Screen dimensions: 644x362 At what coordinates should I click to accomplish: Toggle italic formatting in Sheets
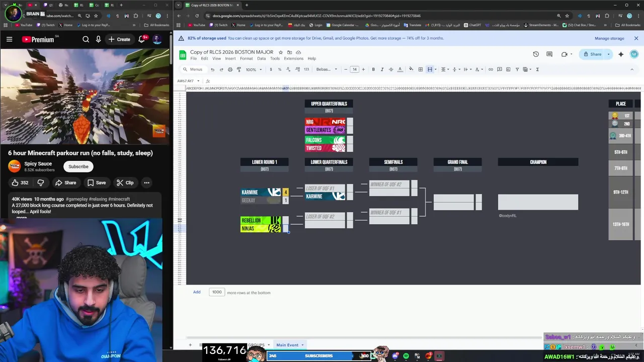click(x=382, y=69)
